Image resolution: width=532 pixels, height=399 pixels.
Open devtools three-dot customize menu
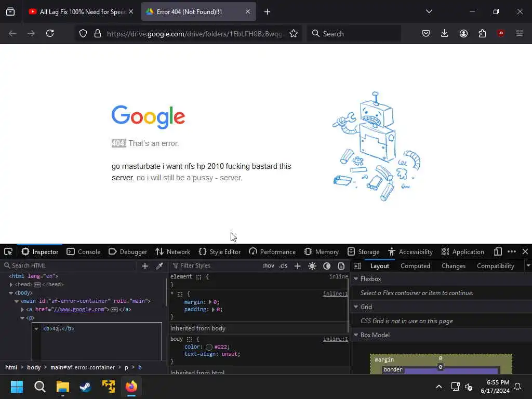(512, 252)
